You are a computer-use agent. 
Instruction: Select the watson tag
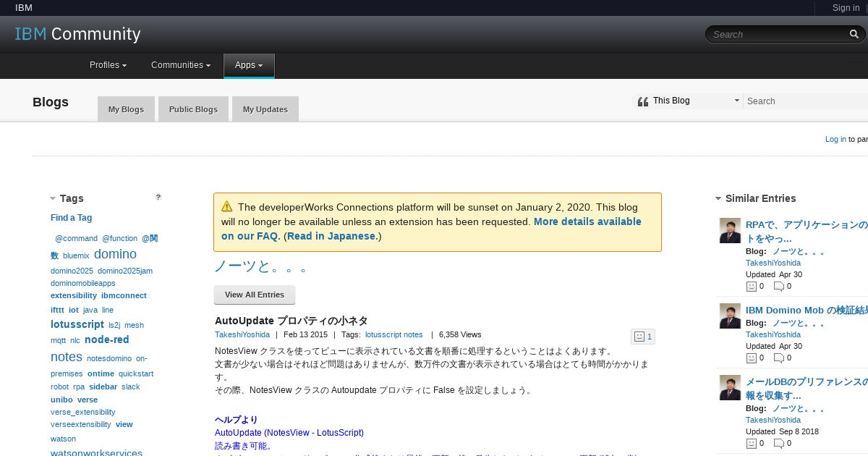pos(63,439)
